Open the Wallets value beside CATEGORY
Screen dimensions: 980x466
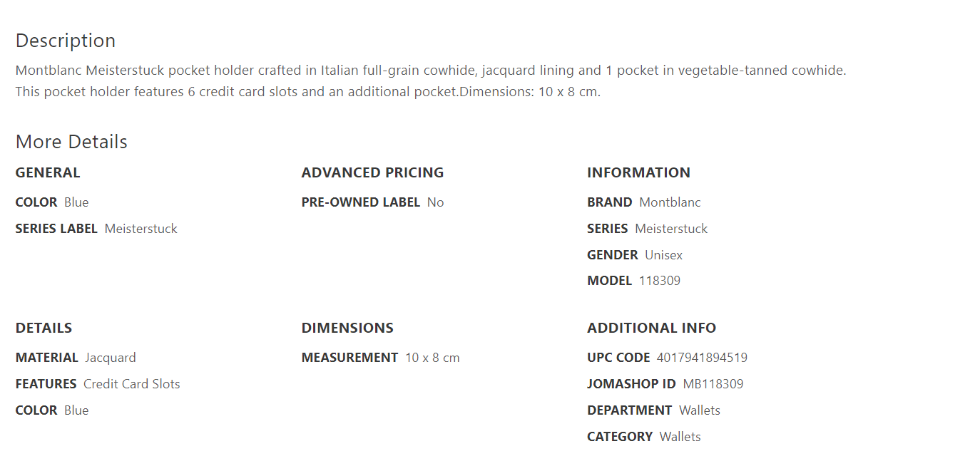[680, 437]
